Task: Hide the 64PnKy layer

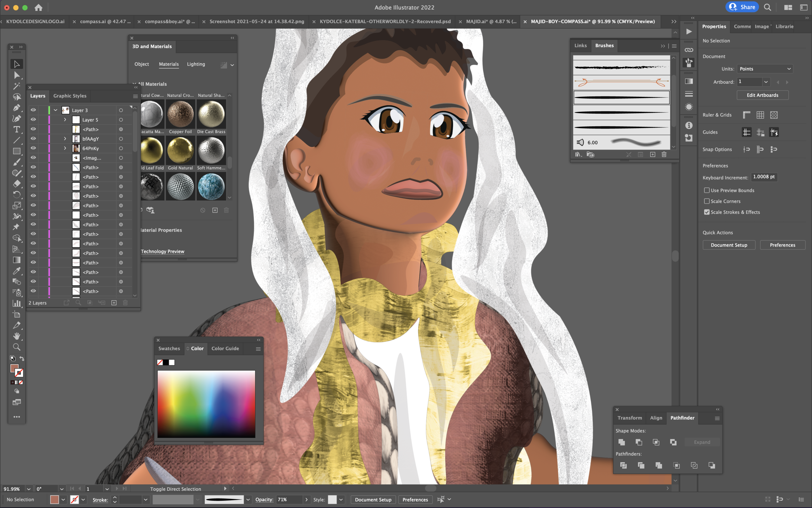Action: pos(33,148)
